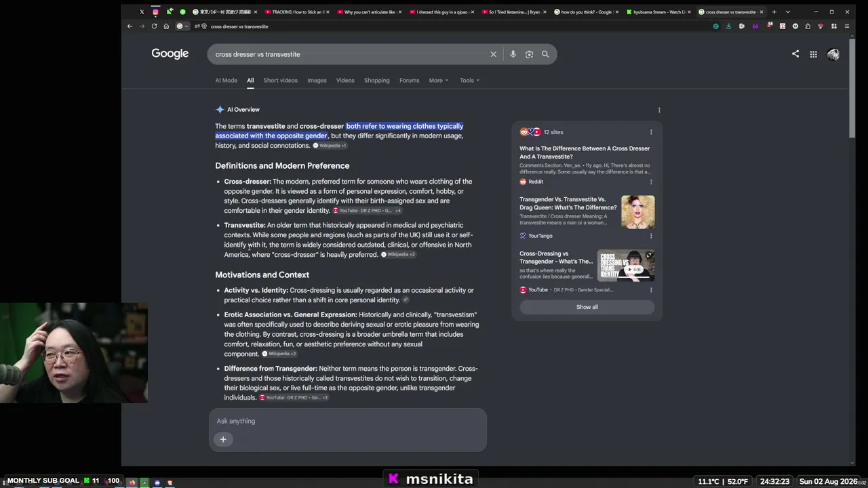Screen dimensions: 868x488
Task: Open the pinned Instagram tab
Action: 155,12
